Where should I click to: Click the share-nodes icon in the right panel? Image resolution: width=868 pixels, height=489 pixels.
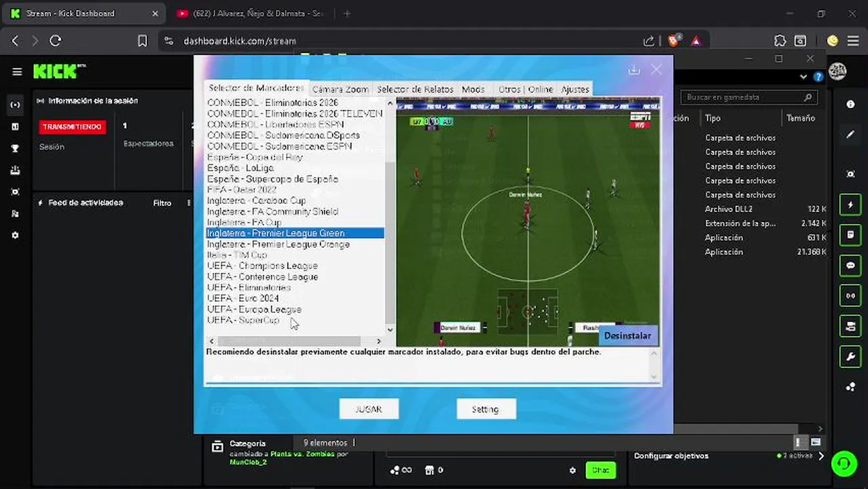pyautogui.click(x=850, y=386)
